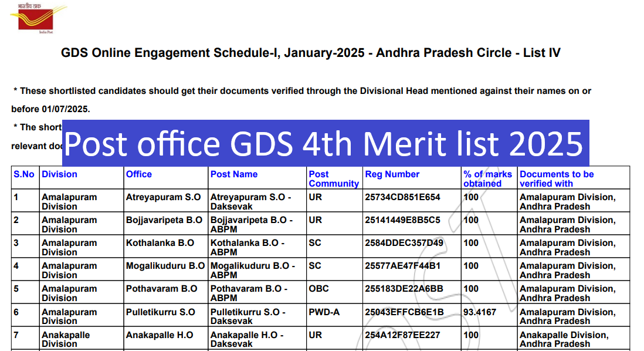Select the Post Community column header
644x351 pixels.
[333, 179]
